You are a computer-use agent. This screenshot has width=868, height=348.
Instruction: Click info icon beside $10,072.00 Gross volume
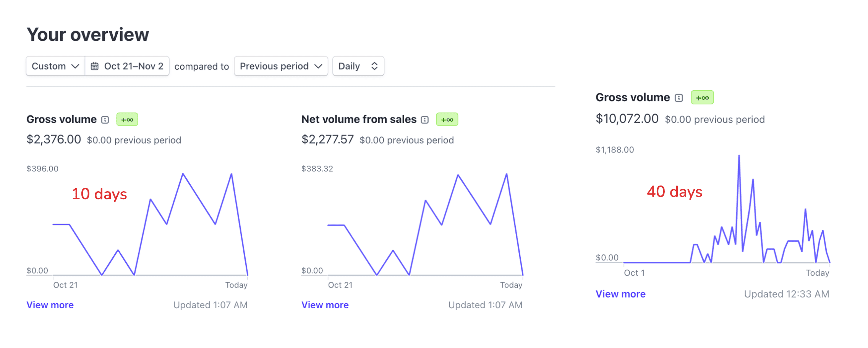pyautogui.click(x=679, y=98)
